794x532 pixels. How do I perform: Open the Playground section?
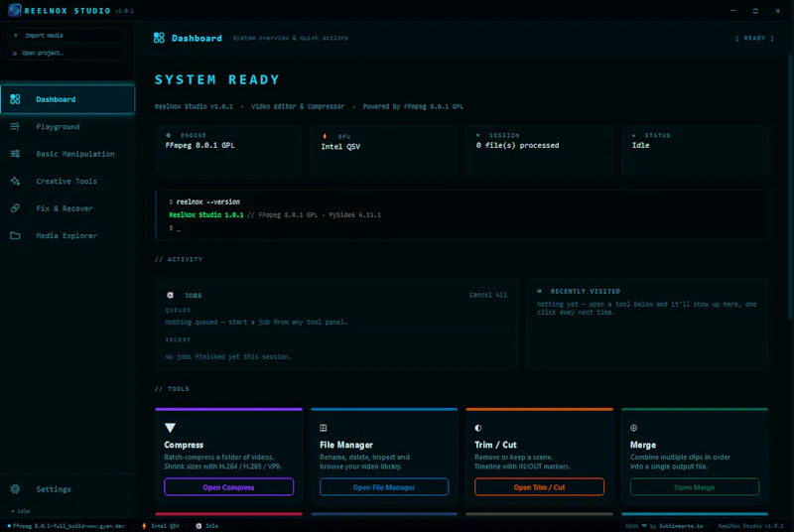coord(67,126)
